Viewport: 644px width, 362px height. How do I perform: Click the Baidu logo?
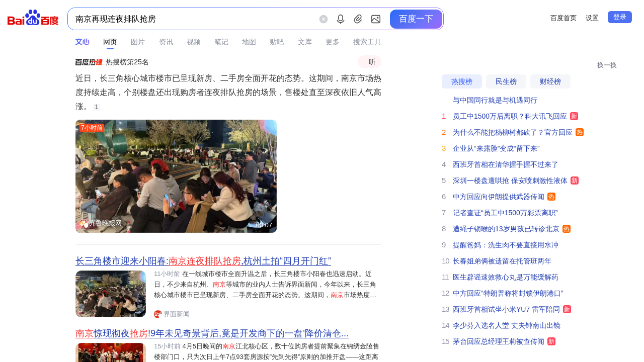[x=33, y=19]
